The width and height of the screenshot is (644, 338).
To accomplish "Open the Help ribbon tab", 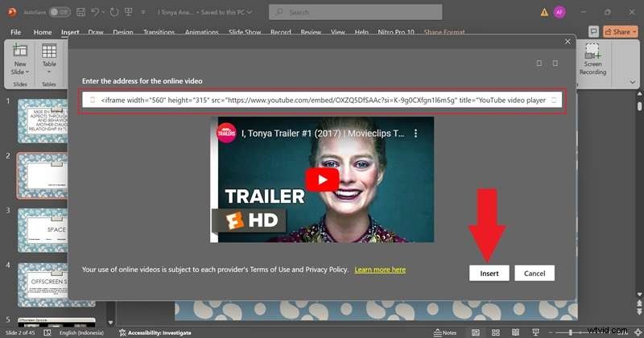I will (x=361, y=32).
